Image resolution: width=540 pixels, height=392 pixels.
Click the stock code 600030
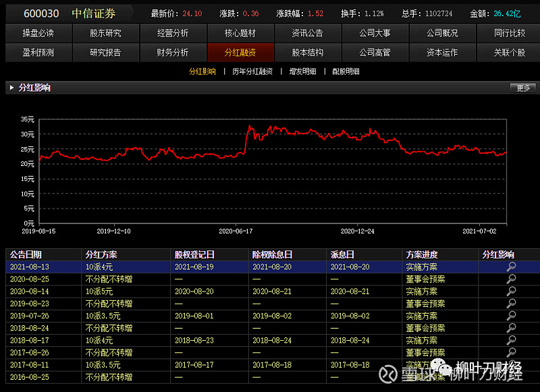[x=41, y=13]
